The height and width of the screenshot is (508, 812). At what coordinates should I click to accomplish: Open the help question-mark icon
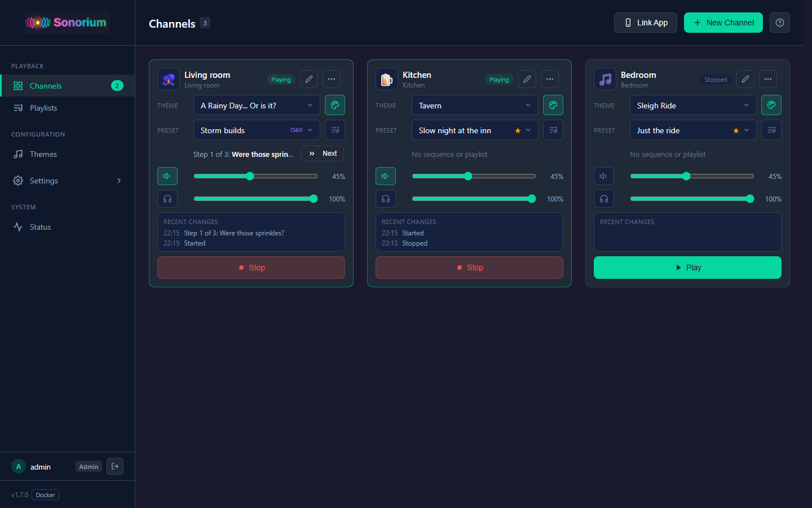(x=780, y=23)
